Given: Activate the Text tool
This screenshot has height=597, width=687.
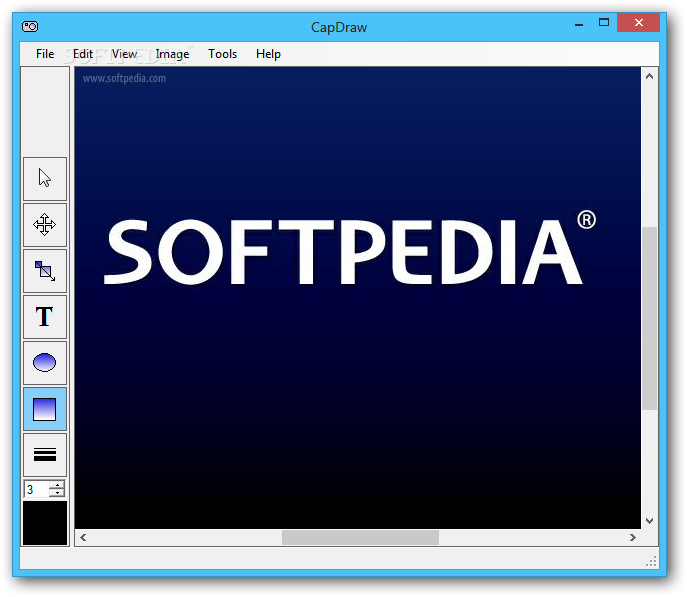Looking at the screenshot, I should click(45, 317).
